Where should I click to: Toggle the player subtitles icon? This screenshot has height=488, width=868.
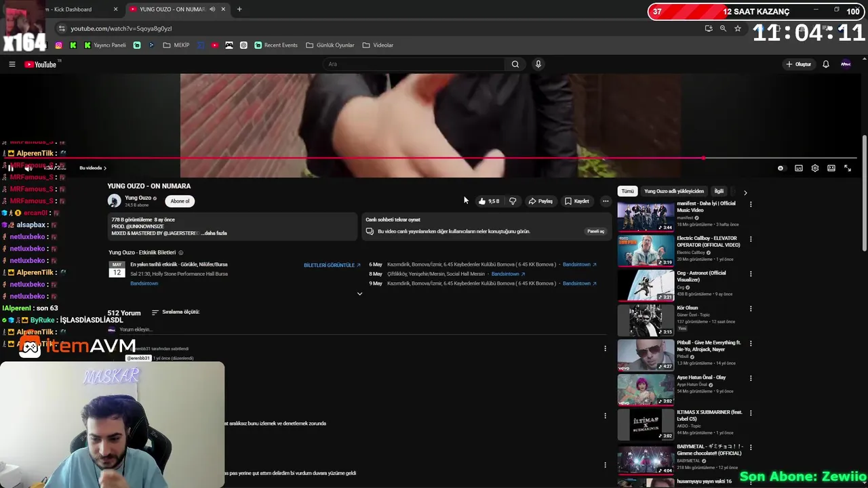click(799, 168)
